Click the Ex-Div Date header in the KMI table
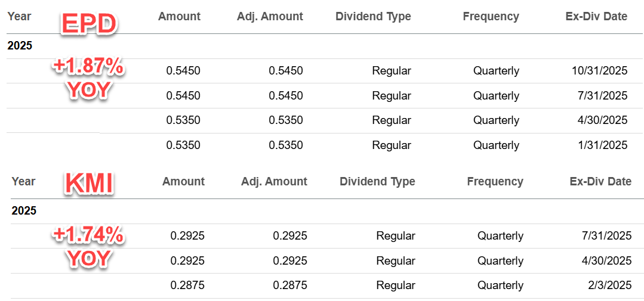Image resolution: width=644 pixels, height=301 pixels. (x=600, y=181)
